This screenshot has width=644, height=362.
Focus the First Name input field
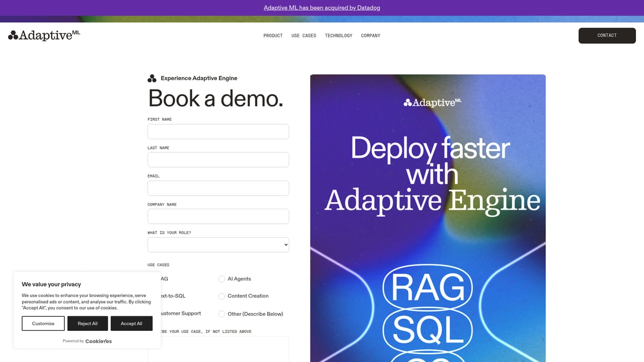218,132
